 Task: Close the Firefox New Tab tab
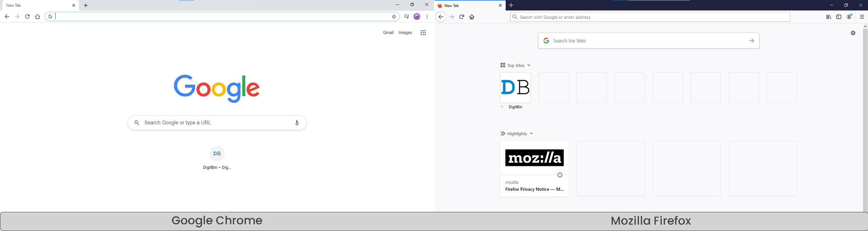[x=500, y=6]
